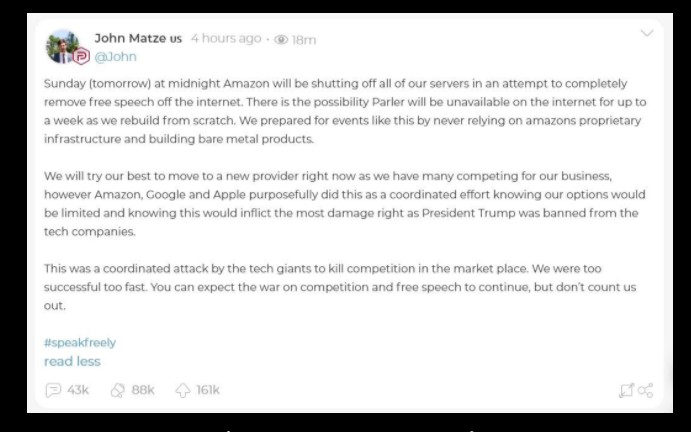Open post in new window icon
This screenshot has height=432, width=691.
pos(627,390)
